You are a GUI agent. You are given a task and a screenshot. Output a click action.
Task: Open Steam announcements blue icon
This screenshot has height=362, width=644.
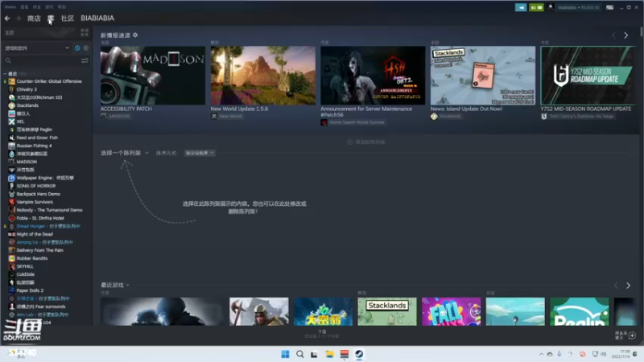coord(521,7)
